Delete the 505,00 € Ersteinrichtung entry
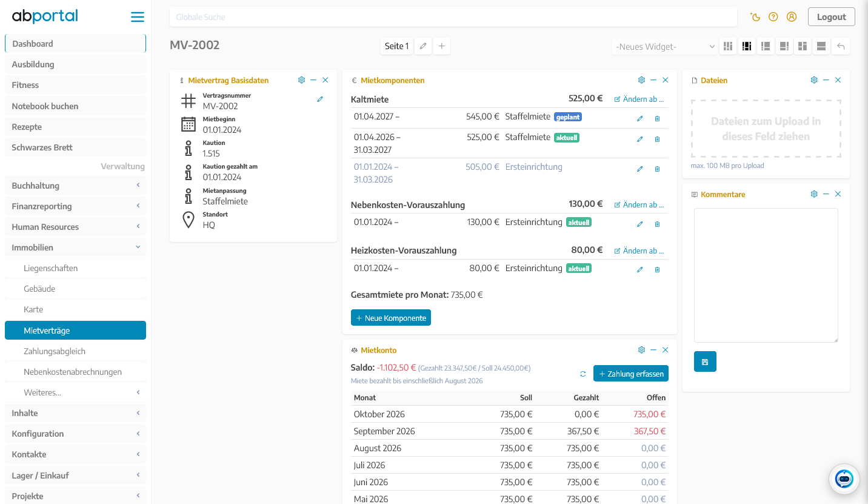 point(657,169)
